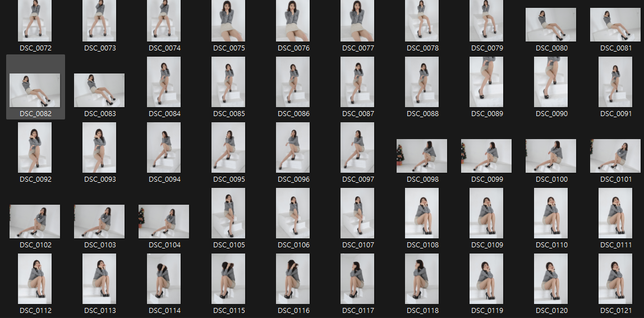Select the DSC_0095 thumbnail
Image resolution: width=644 pixels, height=318 pixels.
pos(228,148)
